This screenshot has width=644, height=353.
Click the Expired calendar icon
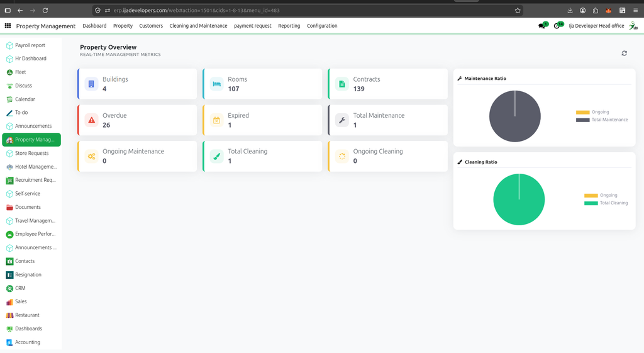point(216,120)
